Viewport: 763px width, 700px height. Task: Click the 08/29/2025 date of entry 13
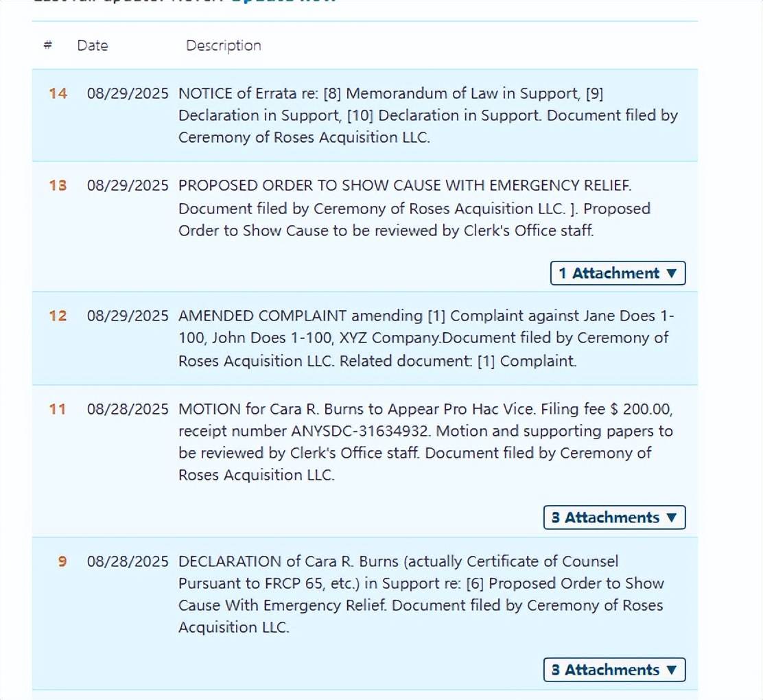[x=127, y=185]
